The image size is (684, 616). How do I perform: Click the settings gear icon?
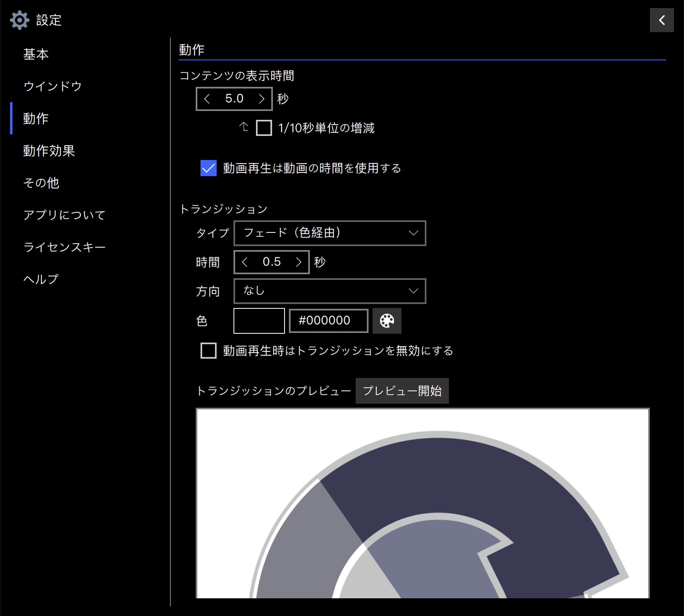[19, 20]
